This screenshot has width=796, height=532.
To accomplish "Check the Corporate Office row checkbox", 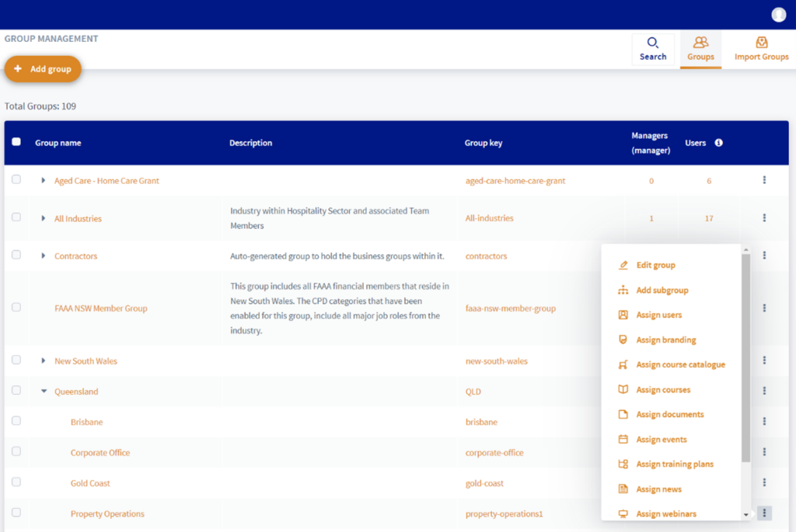I will point(16,451).
